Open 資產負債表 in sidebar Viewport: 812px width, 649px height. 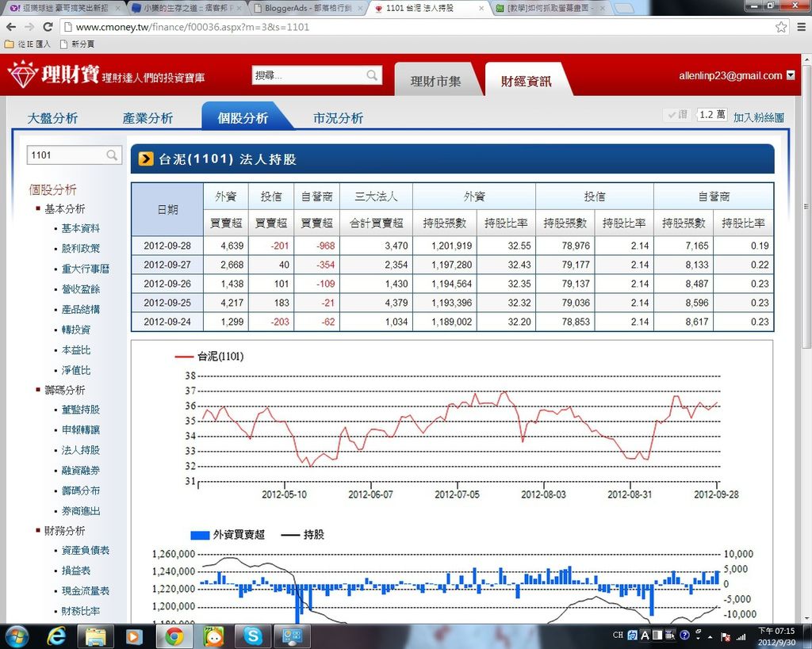[86, 550]
